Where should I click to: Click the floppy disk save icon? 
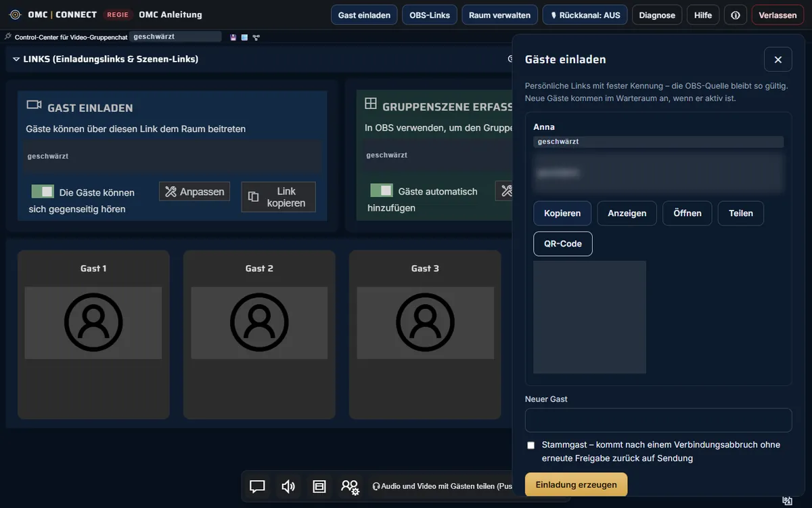(x=233, y=37)
